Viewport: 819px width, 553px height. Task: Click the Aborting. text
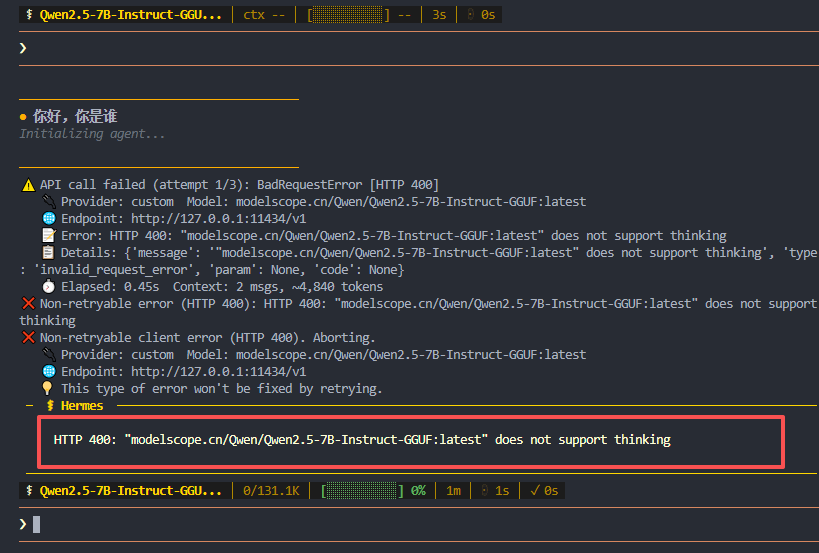(344, 337)
